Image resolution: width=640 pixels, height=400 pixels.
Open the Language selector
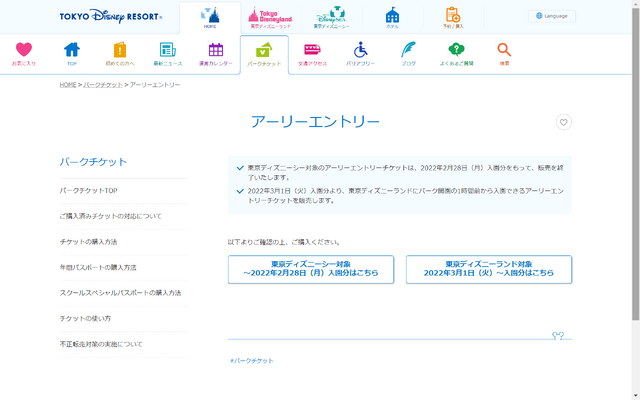tap(552, 16)
